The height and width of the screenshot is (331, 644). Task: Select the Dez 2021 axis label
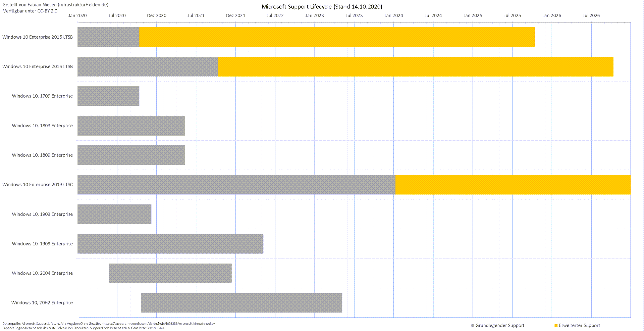pyautogui.click(x=235, y=16)
